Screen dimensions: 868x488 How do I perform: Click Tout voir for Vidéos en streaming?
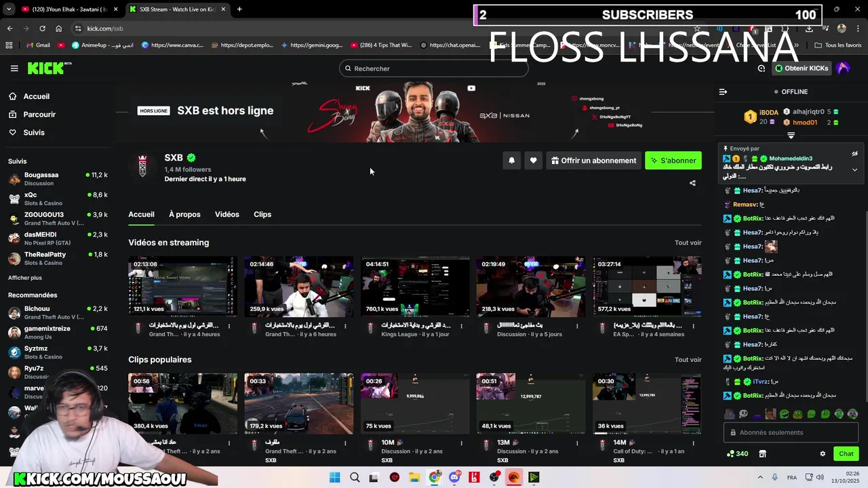tap(688, 243)
